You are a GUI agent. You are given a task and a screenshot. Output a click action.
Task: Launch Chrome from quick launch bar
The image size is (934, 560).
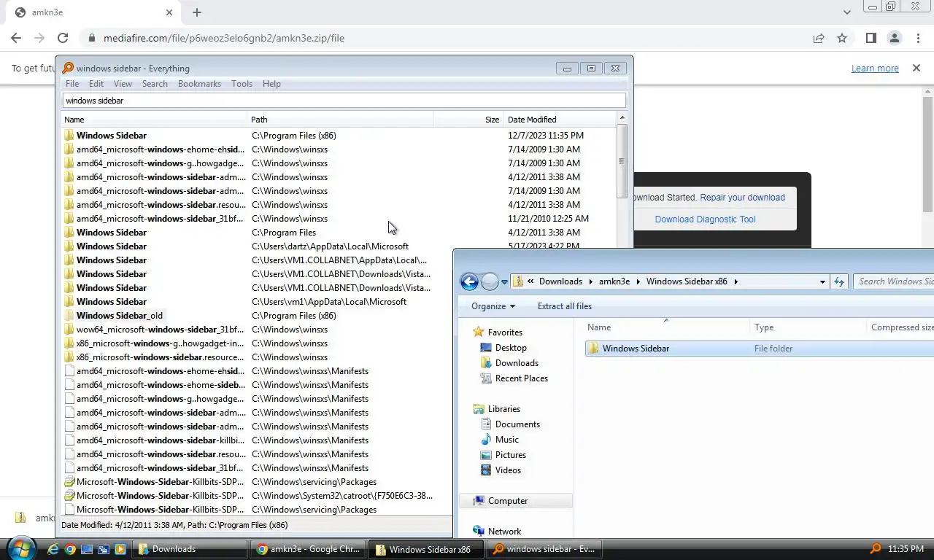pyautogui.click(x=70, y=549)
